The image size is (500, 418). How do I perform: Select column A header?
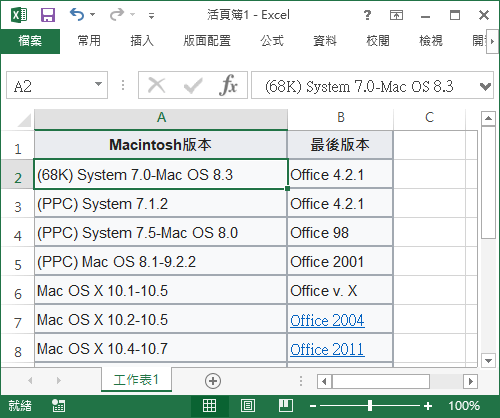pos(161,118)
